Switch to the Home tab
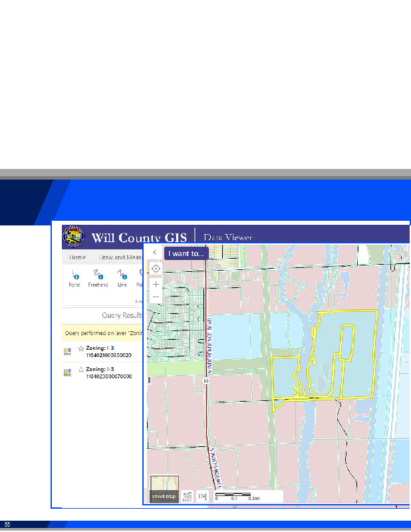The width and height of the screenshot is (411, 532). point(78,257)
